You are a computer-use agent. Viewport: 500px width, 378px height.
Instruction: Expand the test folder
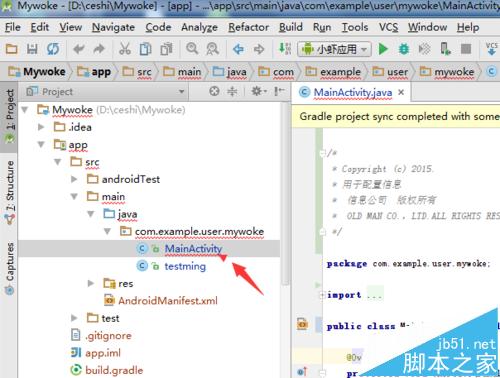tap(74, 318)
